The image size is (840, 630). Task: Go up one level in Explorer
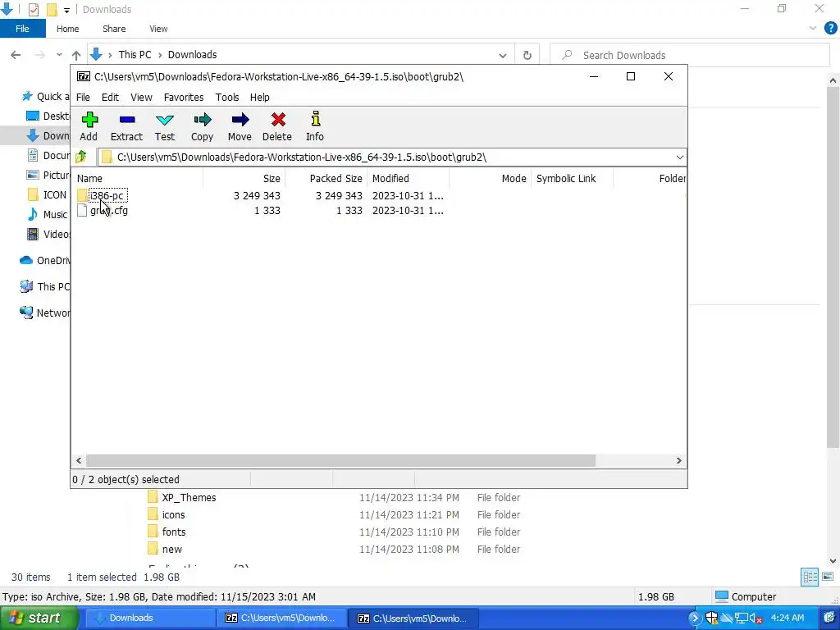pos(76,55)
